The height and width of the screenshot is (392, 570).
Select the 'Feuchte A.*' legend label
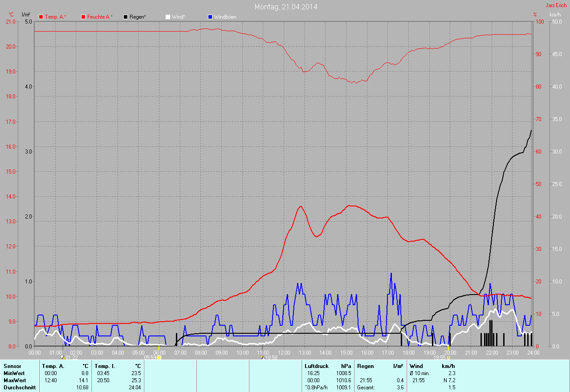(100, 17)
